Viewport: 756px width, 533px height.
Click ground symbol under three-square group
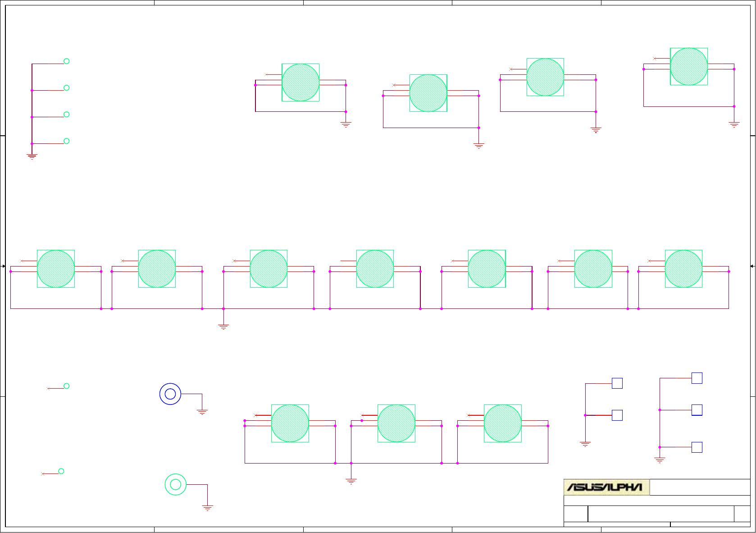click(660, 460)
